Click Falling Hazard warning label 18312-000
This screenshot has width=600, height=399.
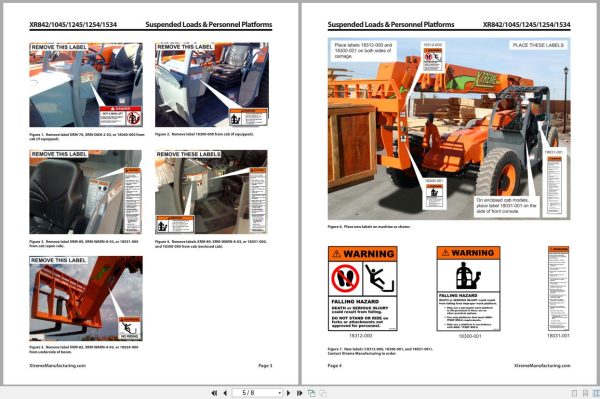tap(363, 288)
